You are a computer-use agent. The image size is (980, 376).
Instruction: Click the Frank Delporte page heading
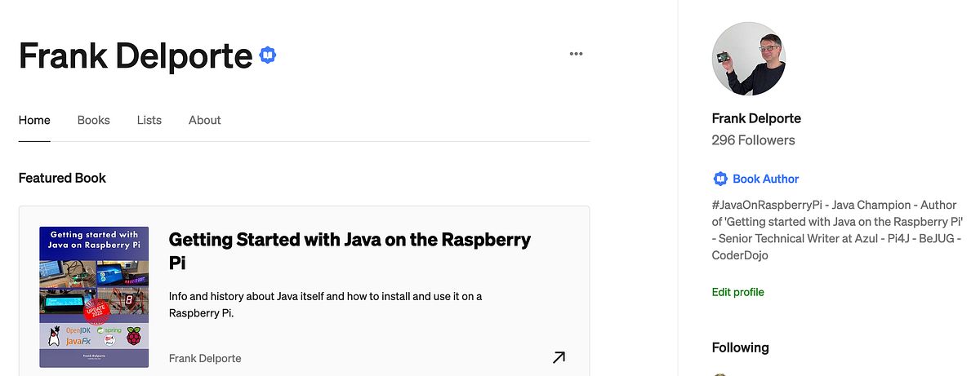136,55
